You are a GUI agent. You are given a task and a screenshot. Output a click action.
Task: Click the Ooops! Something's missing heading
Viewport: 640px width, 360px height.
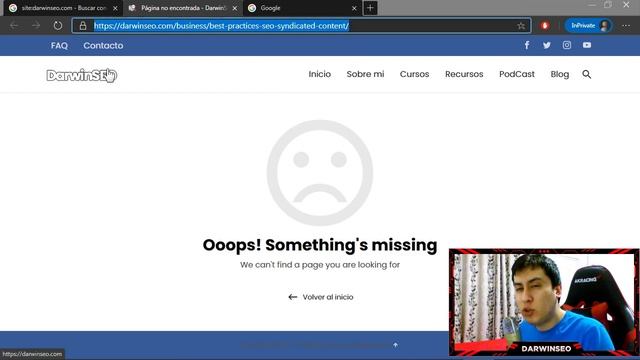(320, 245)
